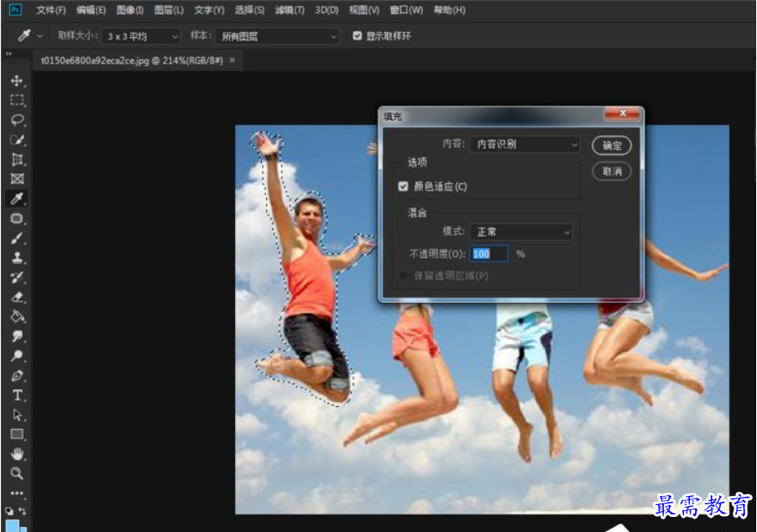Toggle 颜色适应(C) checkbox
This screenshot has height=532, width=757.
point(404,186)
